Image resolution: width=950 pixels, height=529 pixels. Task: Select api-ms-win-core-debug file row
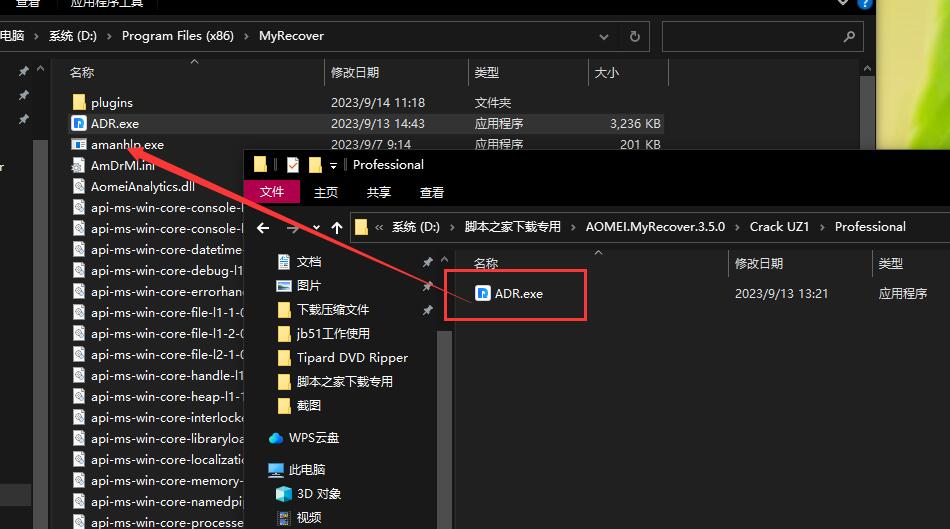tap(156, 271)
